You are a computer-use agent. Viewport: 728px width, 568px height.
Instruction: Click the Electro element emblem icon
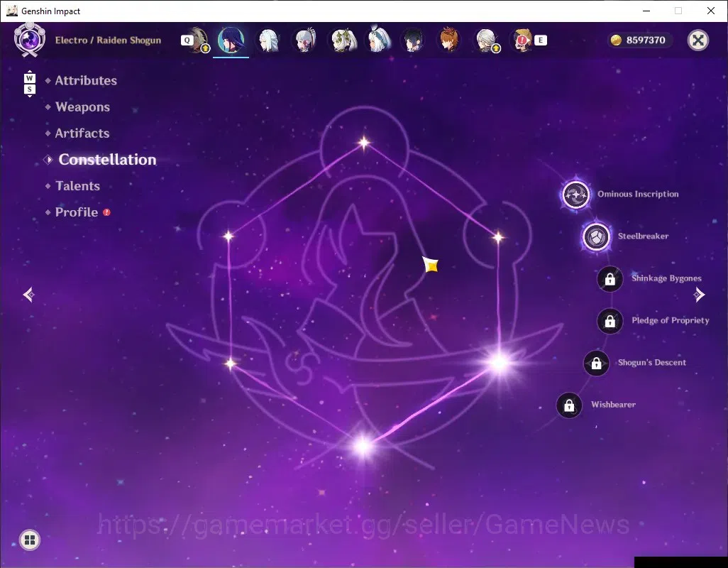click(30, 40)
